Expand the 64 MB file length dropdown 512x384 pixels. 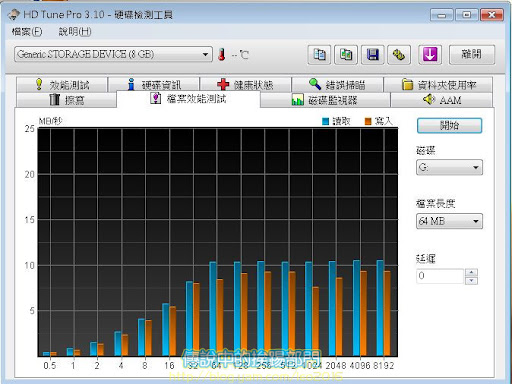pos(449,221)
